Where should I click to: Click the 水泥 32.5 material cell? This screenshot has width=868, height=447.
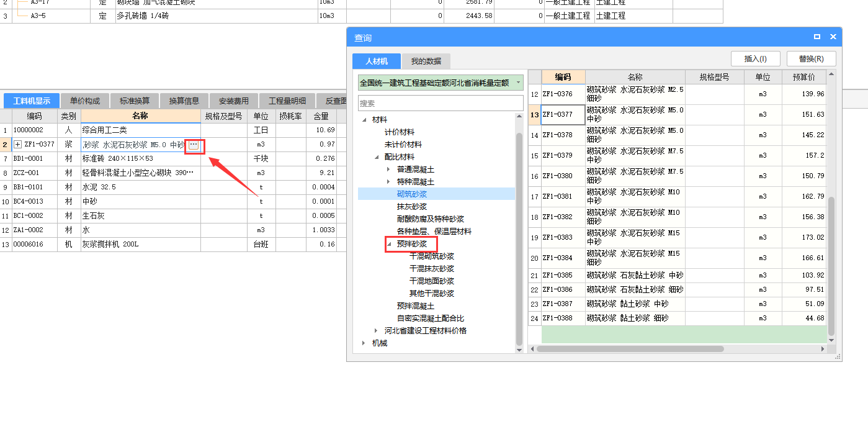(x=141, y=187)
